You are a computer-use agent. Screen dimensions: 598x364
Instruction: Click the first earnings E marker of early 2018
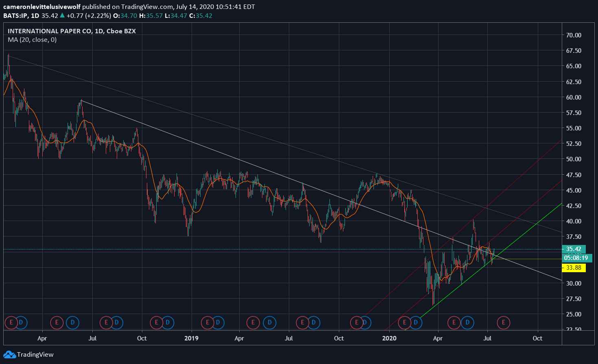click(11, 323)
